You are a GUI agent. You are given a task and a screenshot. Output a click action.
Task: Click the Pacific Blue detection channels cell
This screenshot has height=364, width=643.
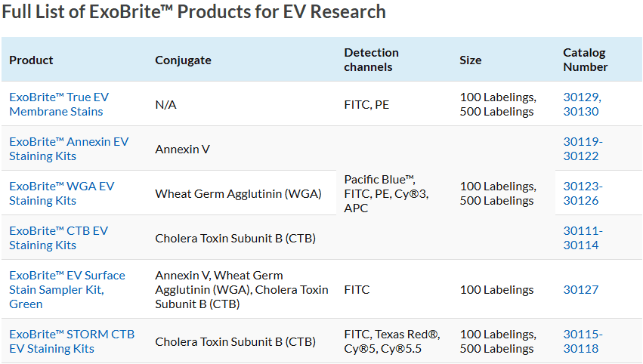pos(386,193)
